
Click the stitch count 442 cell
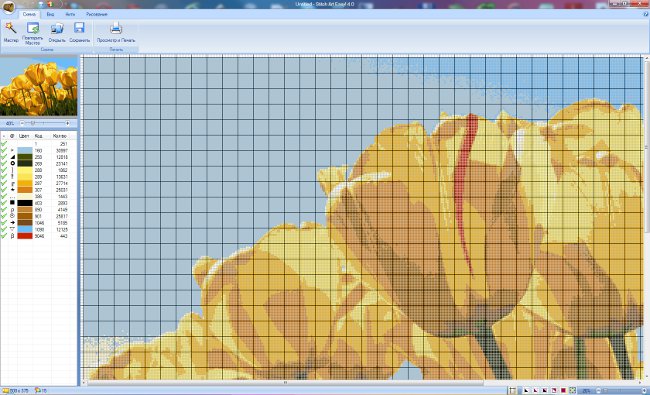pyautogui.click(x=63, y=236)
